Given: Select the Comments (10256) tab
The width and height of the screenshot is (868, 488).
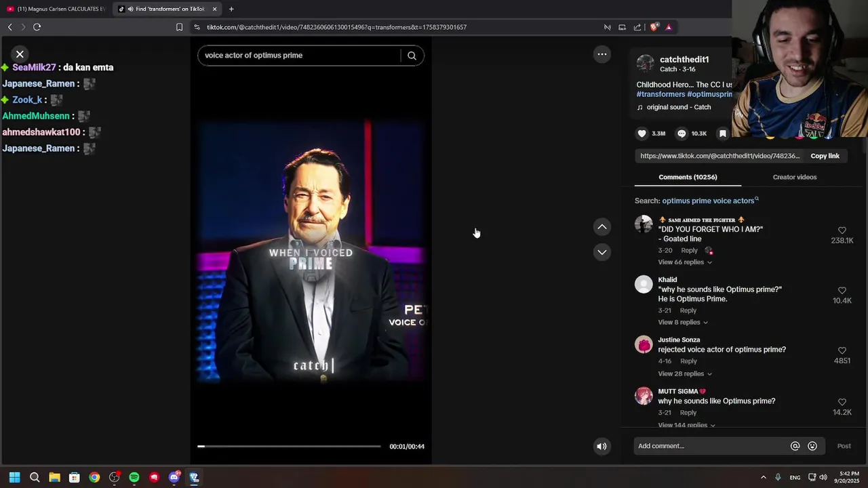Looking at the screenshot, I should click(x=688, y=178).
